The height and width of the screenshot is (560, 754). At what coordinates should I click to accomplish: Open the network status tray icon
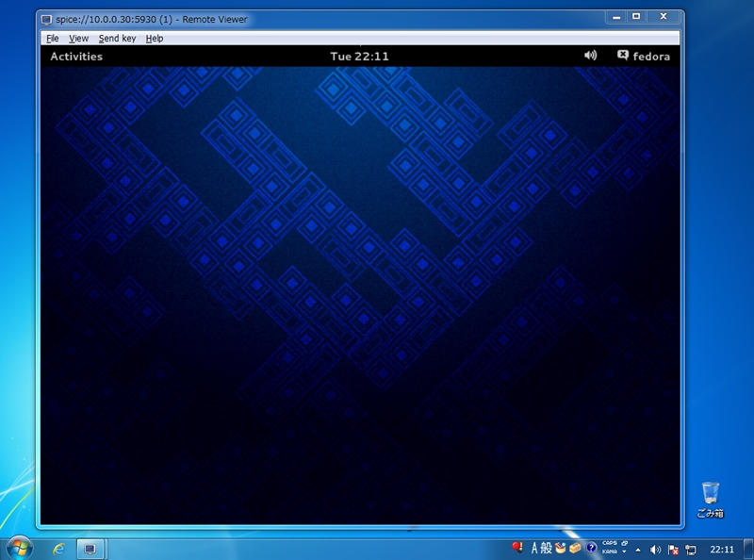691,550
